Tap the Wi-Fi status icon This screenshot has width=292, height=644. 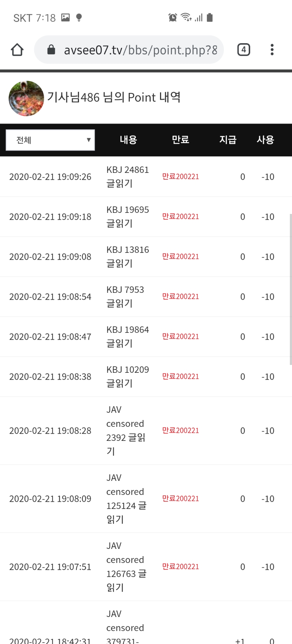186,17
